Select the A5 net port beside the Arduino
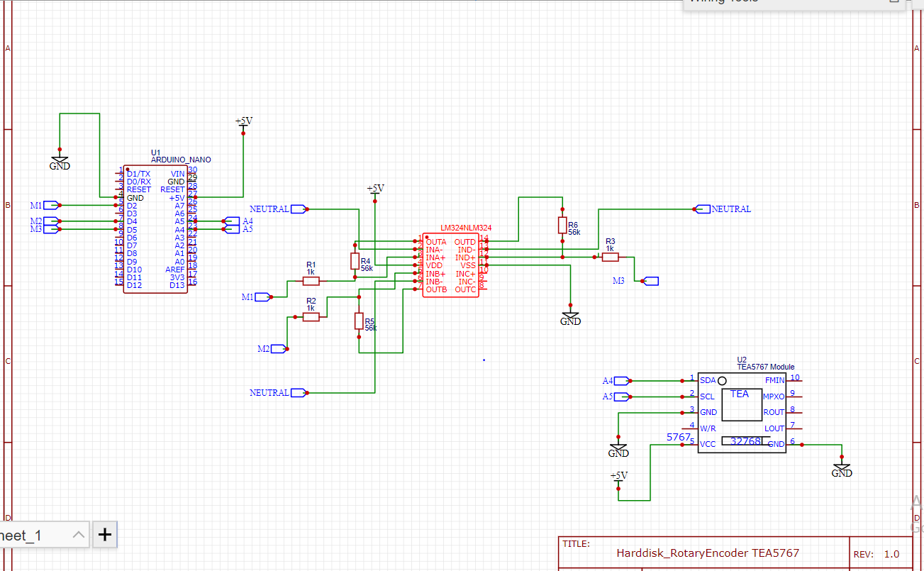Viewport: 924px width, 571px height. point(238,229)
